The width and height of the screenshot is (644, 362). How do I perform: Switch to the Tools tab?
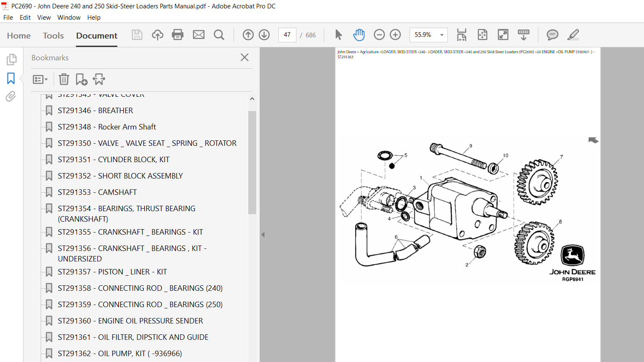[53, 36]
